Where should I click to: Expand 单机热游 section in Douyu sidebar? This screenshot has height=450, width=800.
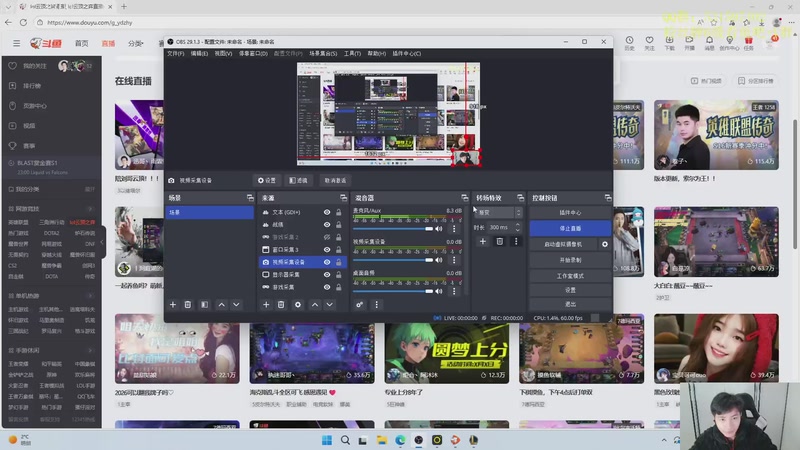pos(91,296)
